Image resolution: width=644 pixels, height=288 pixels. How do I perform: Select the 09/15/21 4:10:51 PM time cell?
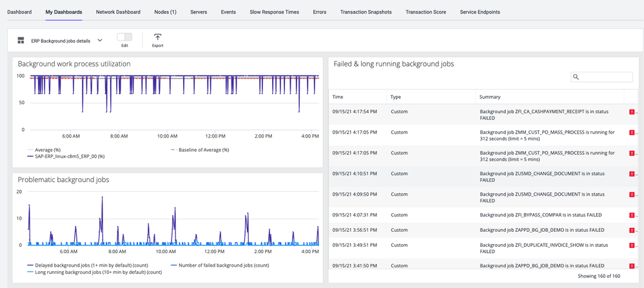[355, 174]
